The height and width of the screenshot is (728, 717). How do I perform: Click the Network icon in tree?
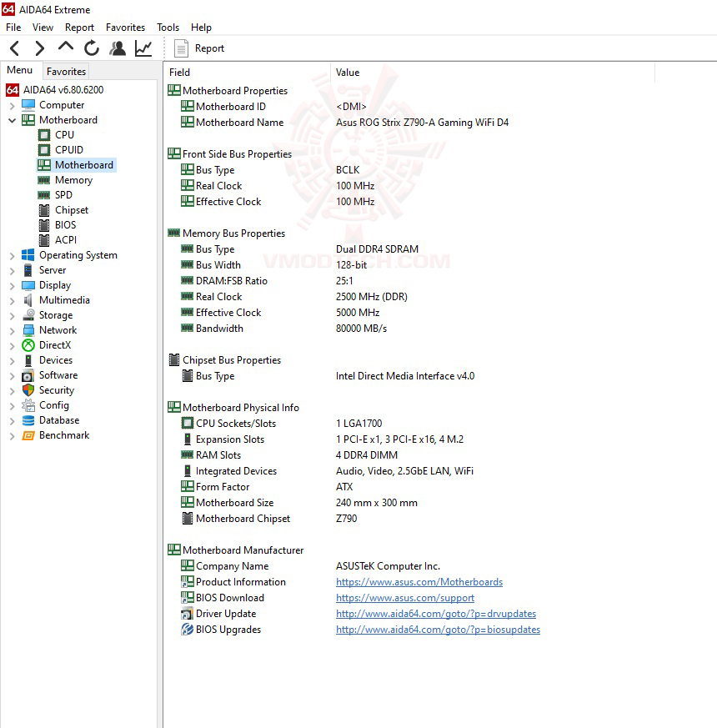click(28, 330)
